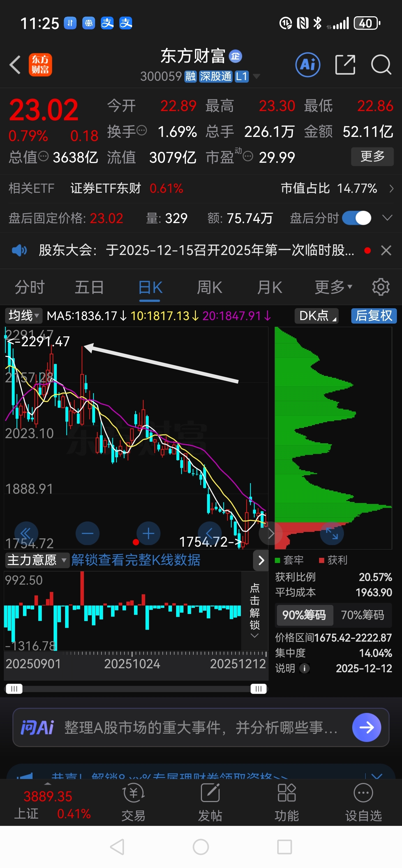Switch to 分时 tab
This screenshot has height=868, width=402.
tap(30, 288)
